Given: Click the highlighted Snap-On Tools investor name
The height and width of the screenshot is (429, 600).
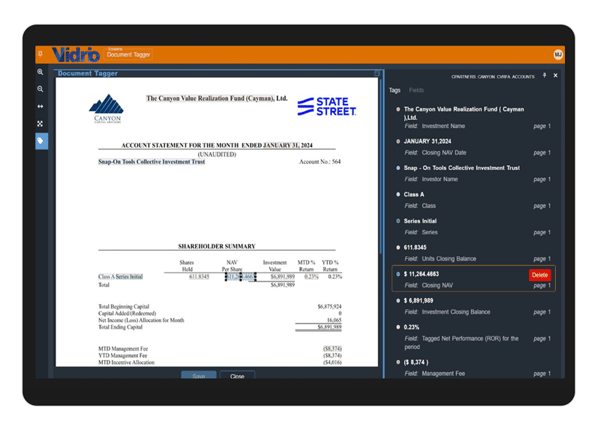Looking at the screenshot, I should tap(152, 162).
